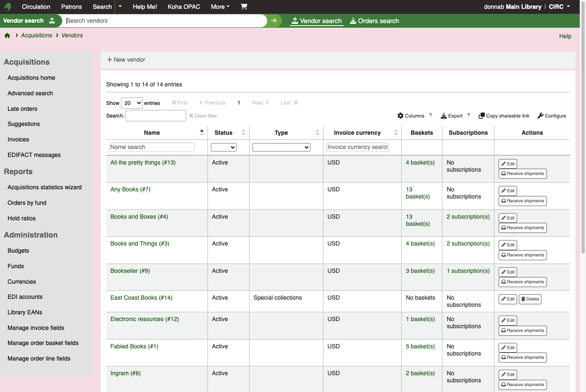Focus the Name search filter field
Image resolution: width=586 pixels, height=392 pixels.
coord(152,147)
